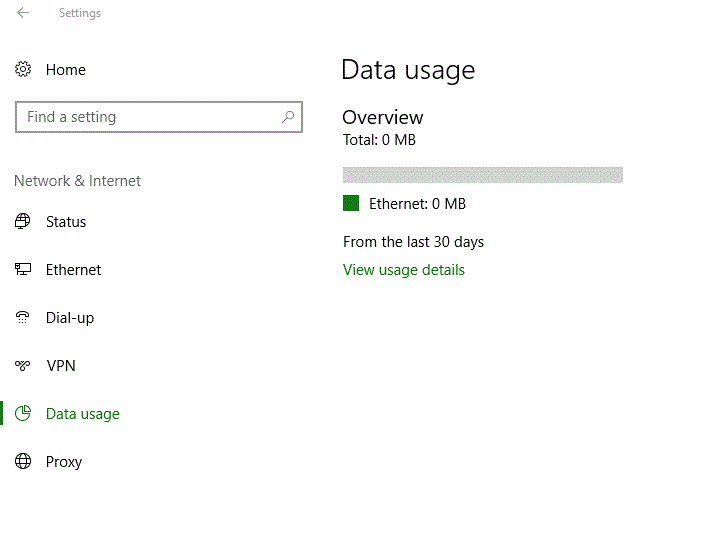
Task: Click the Data usage pie icon
Action: (x=23, y=414)
